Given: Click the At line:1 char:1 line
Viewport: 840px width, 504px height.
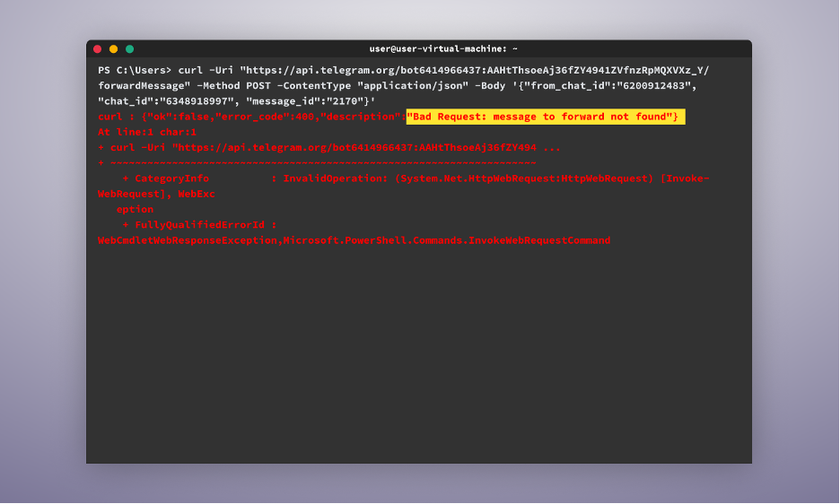Looking at the screenshot, I should [x=147, y=133].
